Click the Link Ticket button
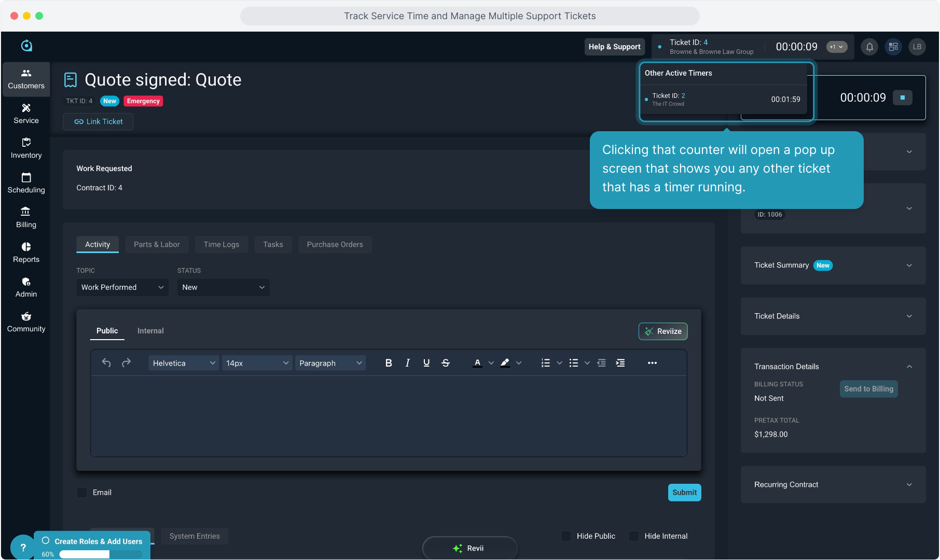The height and width of the screenshot is (560, 940). click(98, 122)
